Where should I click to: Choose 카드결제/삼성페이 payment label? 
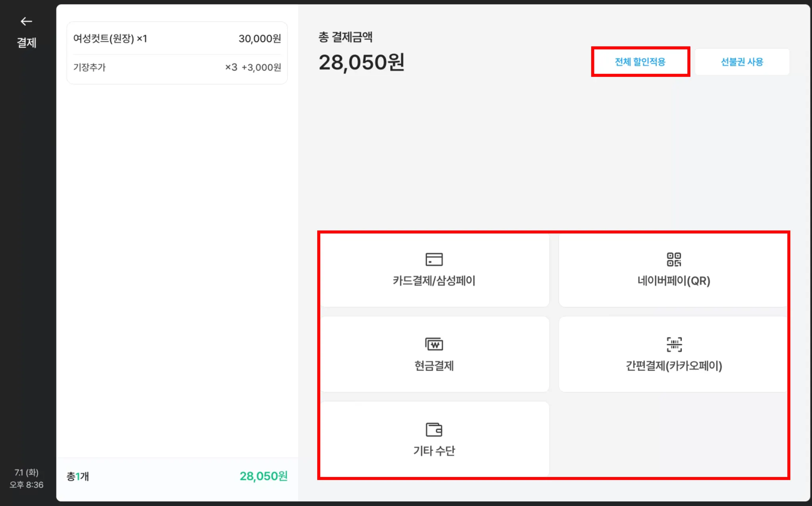(434, 281)
